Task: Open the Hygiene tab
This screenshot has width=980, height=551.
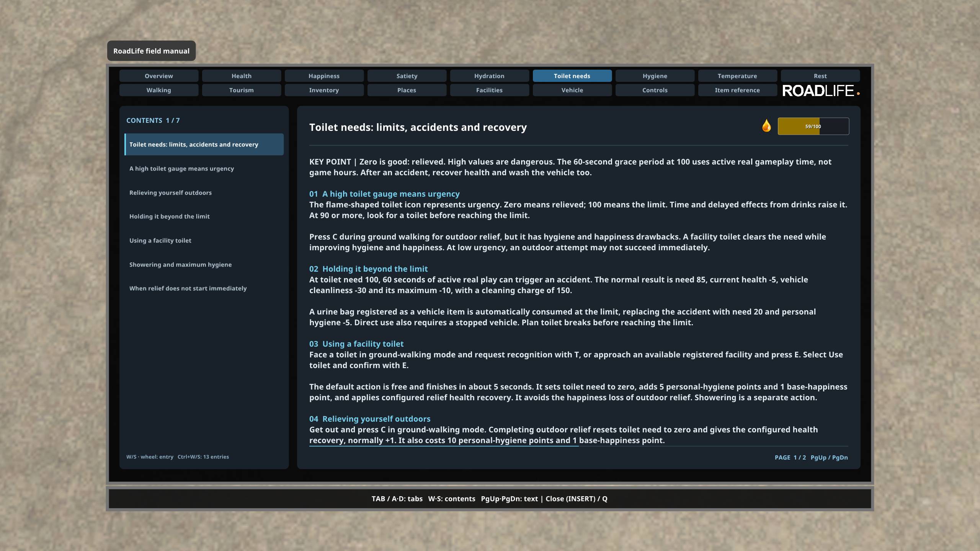Action: pos(655,76)
